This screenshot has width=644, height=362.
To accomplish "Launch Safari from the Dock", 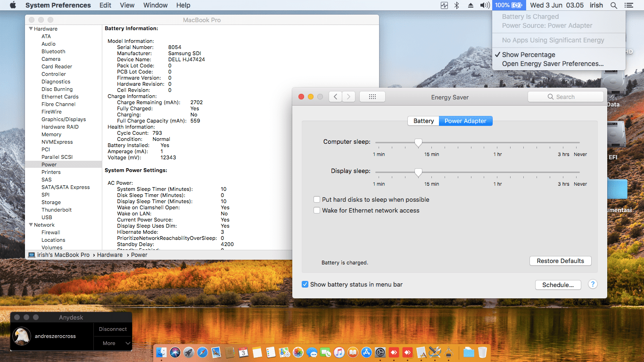I will 203,352.
